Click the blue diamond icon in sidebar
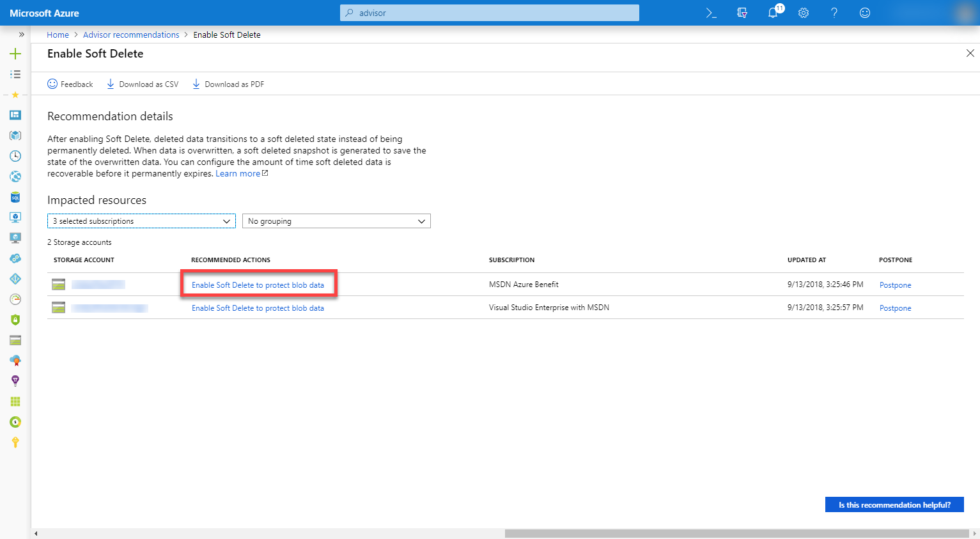This screenshot has height=539, width=980. tap(15, 279)
